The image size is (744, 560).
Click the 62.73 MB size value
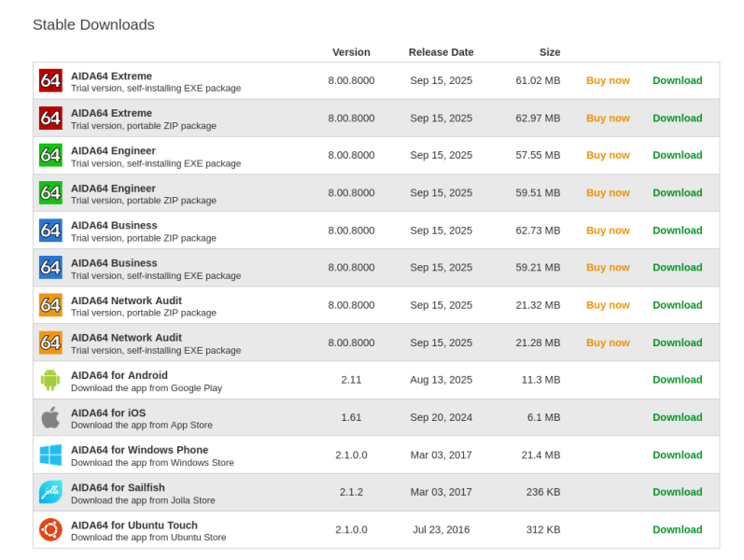(x=538, y=231)
